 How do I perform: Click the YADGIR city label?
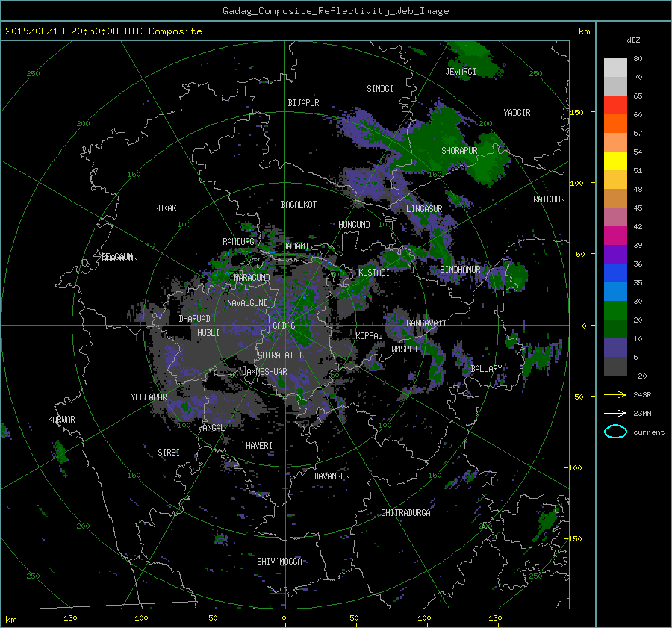pos(517,112)
